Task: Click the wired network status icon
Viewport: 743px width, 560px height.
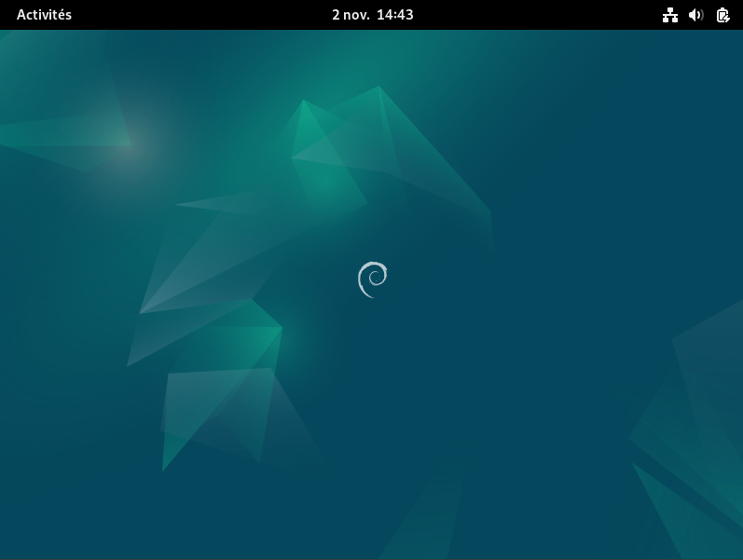Action: pyautogui.click(x=670, y=15)
